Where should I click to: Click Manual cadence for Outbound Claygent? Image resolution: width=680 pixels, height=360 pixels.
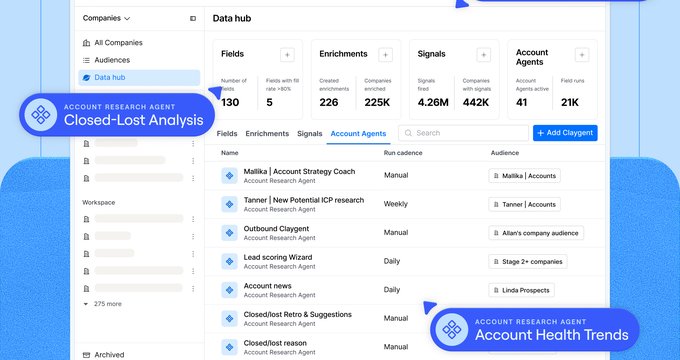(396, 232)
